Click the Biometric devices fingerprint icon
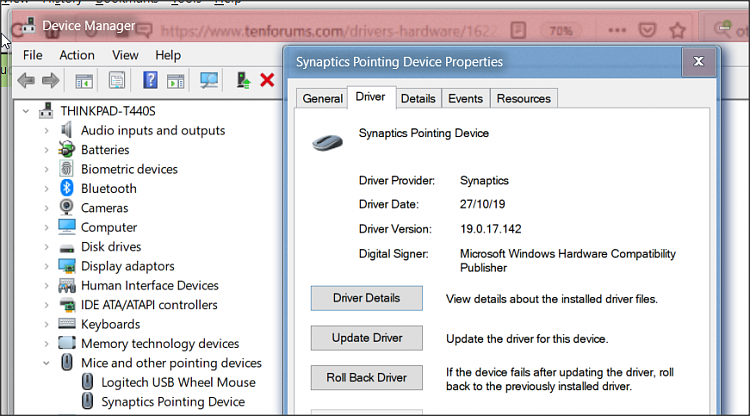Viewport: 750px width, 416px height. click(66, 169)
